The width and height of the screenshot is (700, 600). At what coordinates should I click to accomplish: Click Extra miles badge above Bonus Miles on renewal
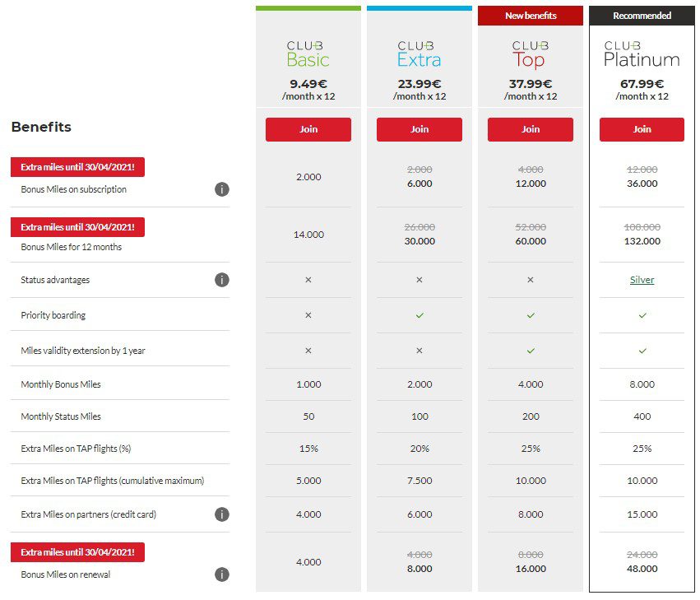pyautogui.click(x=77, y=552)
